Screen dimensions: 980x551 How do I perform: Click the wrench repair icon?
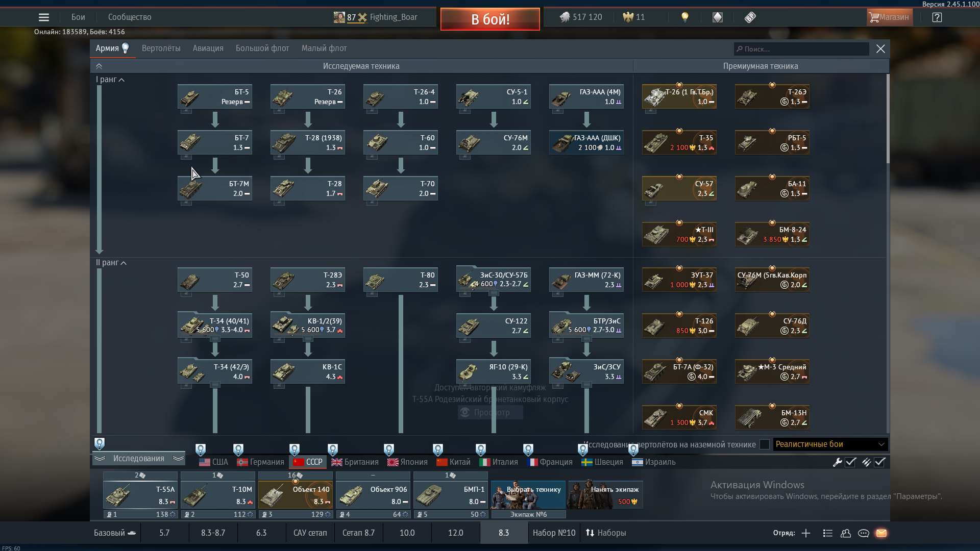coord(837,462)
